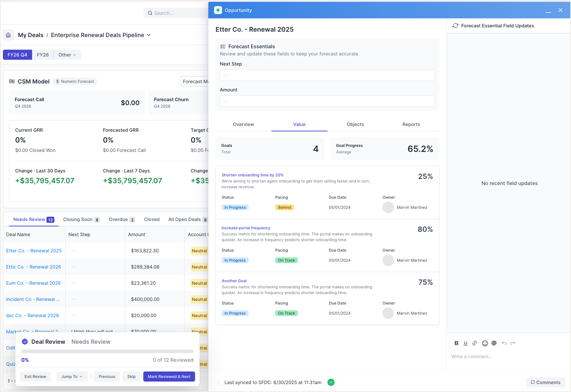Click the Deal Review progress bar
This screenshot has height=392, width=571.
coord(107,351)
